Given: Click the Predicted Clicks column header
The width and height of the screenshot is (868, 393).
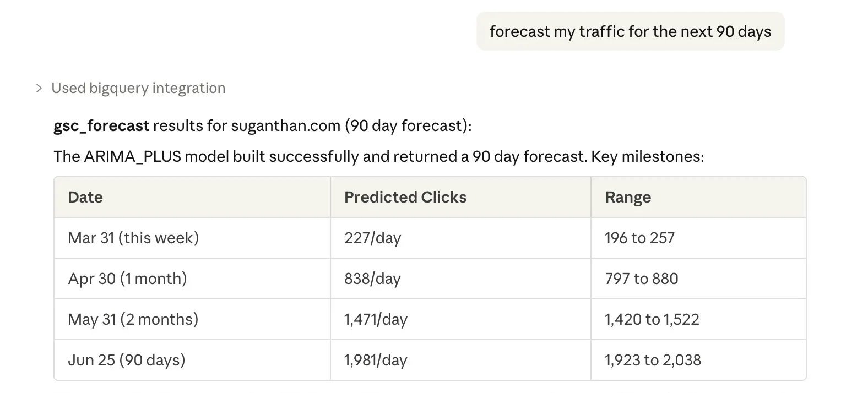Looking at the screenshot, I should [x=405, y=197].
